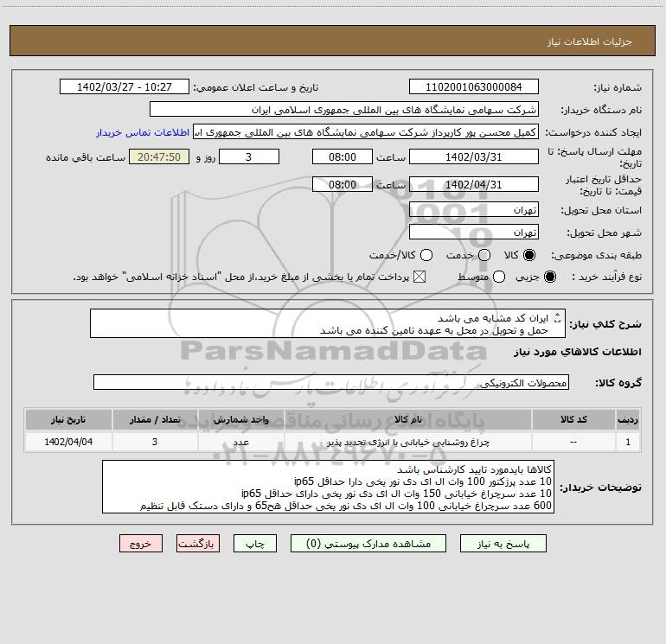
Task: Open اطلاعات تماس خریدار link
Action: 143,132
